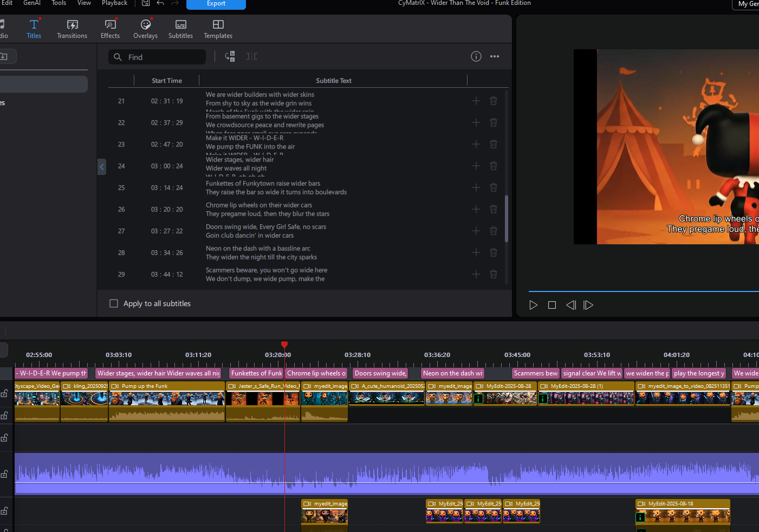Switch to the Subtitles tab

point(180,29)
